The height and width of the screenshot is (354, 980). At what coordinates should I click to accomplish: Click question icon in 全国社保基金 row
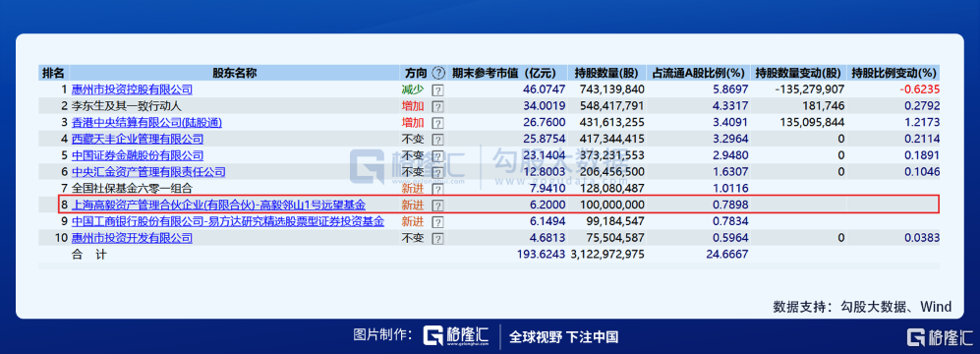[x=438, y=188]
